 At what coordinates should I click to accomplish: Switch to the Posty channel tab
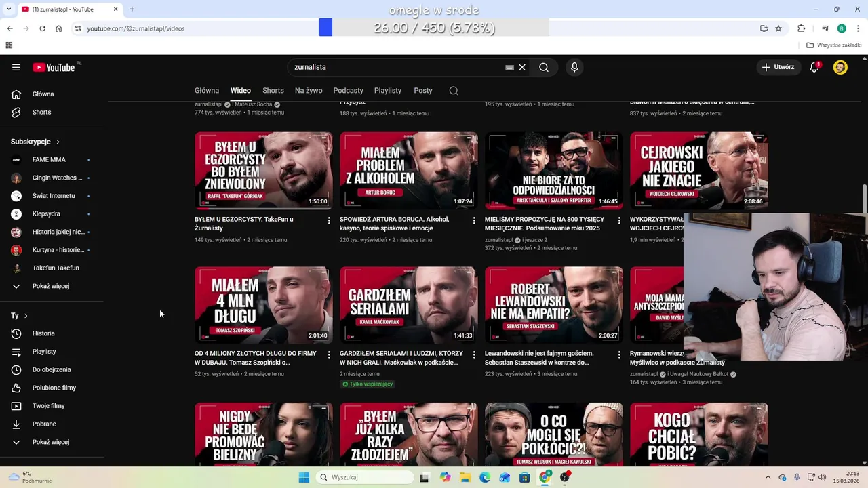423,91
